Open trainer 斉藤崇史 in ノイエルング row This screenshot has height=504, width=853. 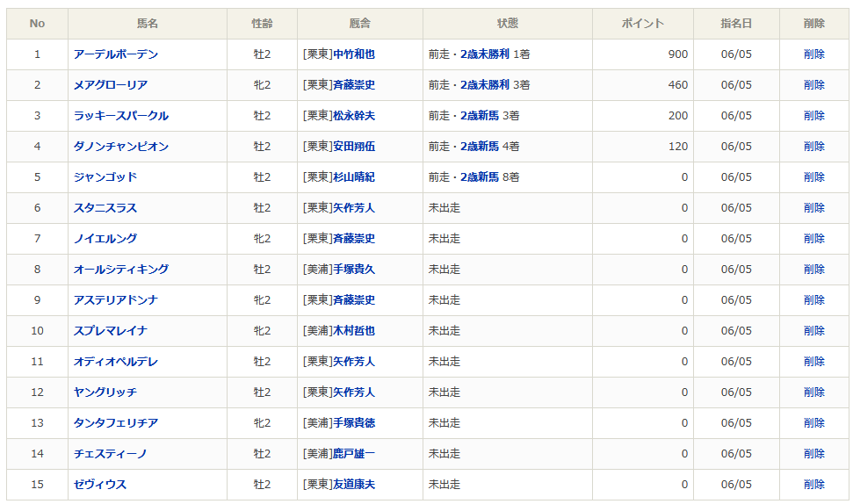tap(354, 239)
